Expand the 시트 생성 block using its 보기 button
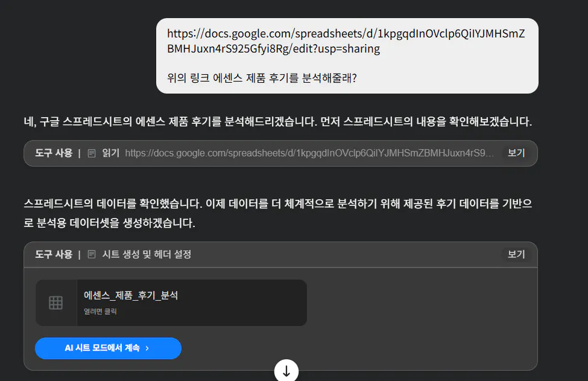This screenshot has width=588, height=381. pos(516,254)
